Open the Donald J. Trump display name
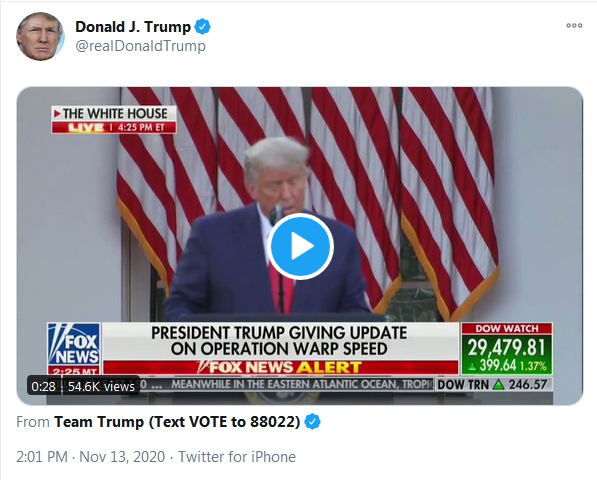Image resolution: width=597 pixels, height=480 pixels. click(x=133, y=27)
